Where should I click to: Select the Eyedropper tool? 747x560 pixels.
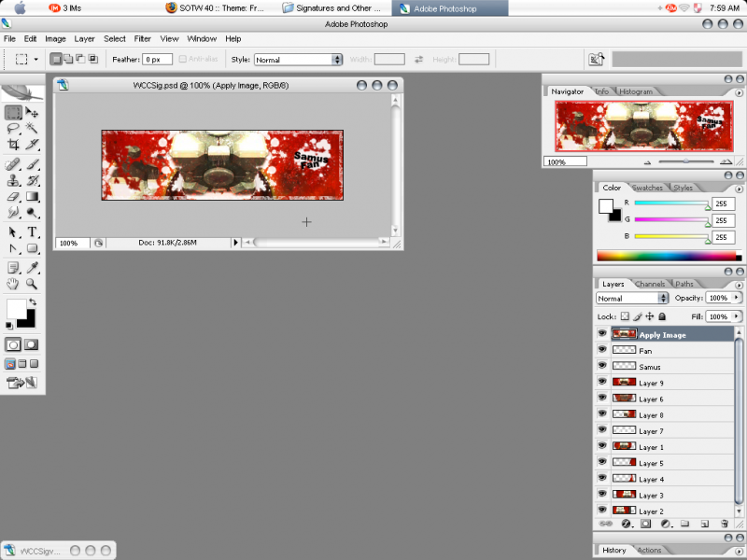[x=32, y=268]
